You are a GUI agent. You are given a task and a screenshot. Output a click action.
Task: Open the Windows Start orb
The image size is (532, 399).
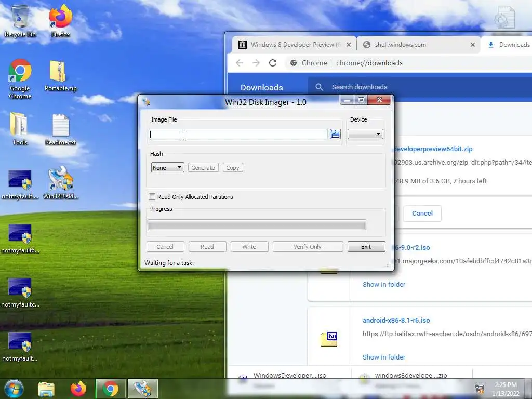14,389
